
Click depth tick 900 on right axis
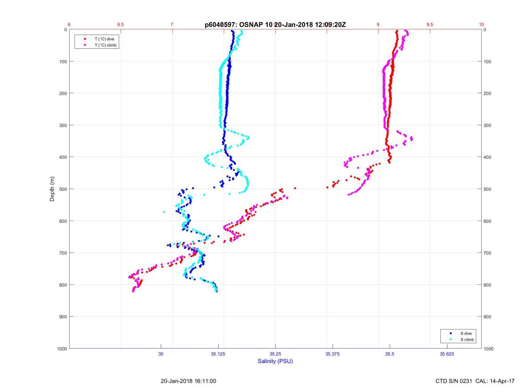coord(488,317)
